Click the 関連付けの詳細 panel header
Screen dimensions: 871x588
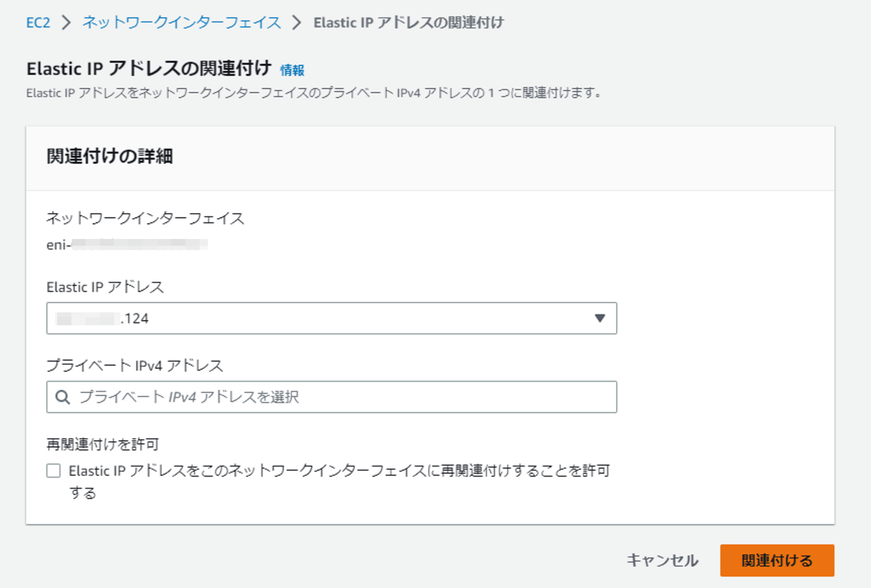(109, 157)
